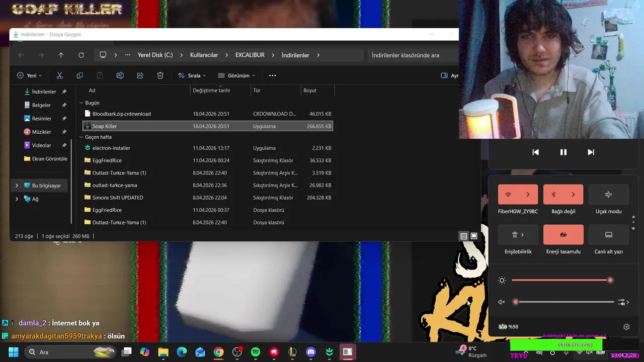The height and width of the screenshot is (362, 644).
Task: Open Outlook mail from the taskbar
Action: (x=200, y=352)
